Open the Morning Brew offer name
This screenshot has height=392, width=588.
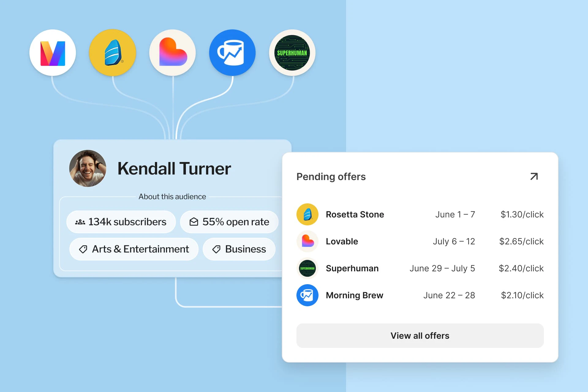click(355, 295)
